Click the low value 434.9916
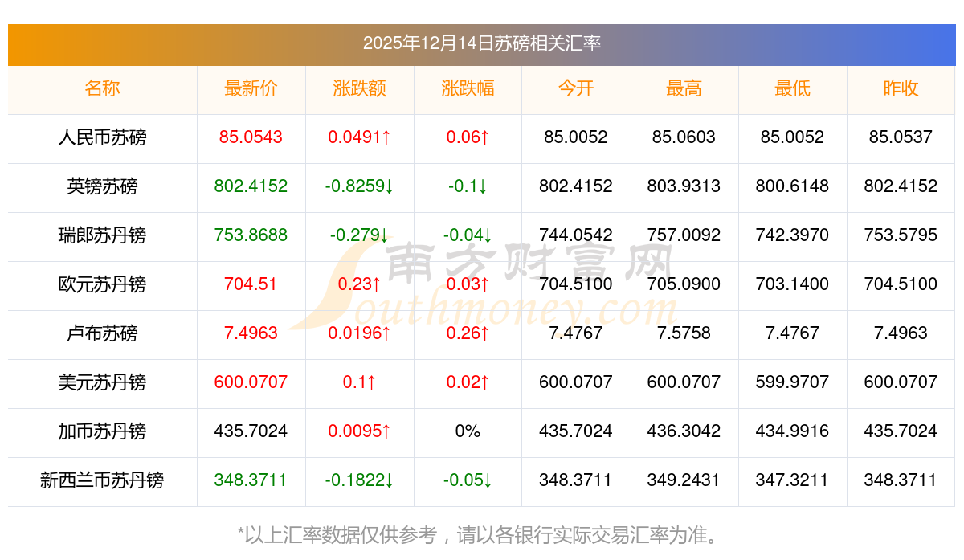964x560 pixels. pyautogui.click(x=792, y=431)
